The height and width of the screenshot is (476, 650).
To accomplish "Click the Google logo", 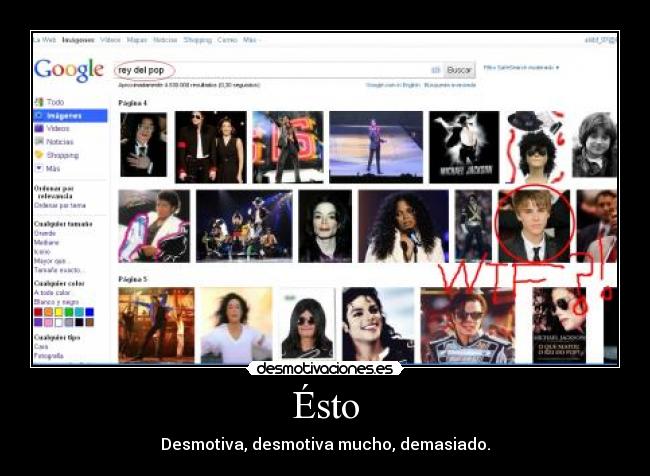I will [x=69, y=70].
